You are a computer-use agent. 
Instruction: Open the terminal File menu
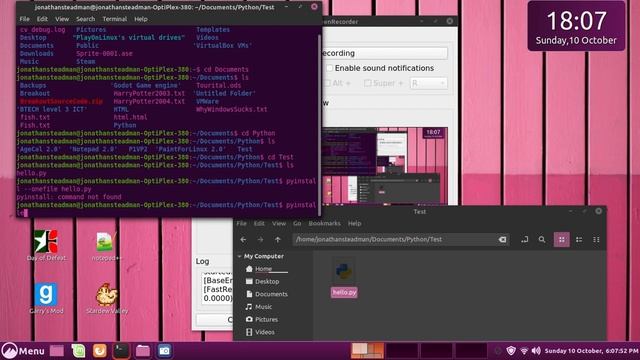(24, 19)
